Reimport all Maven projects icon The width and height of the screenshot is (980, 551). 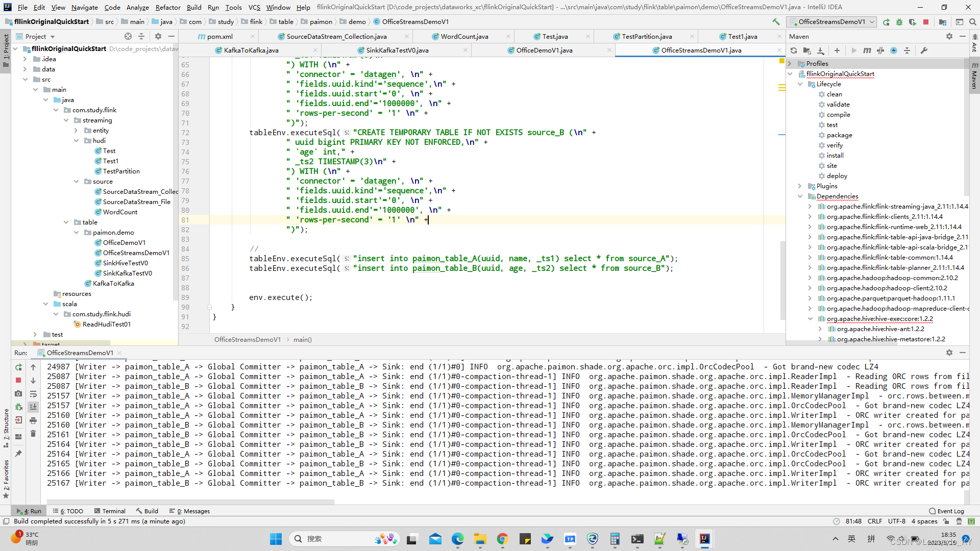click(794, 51)
